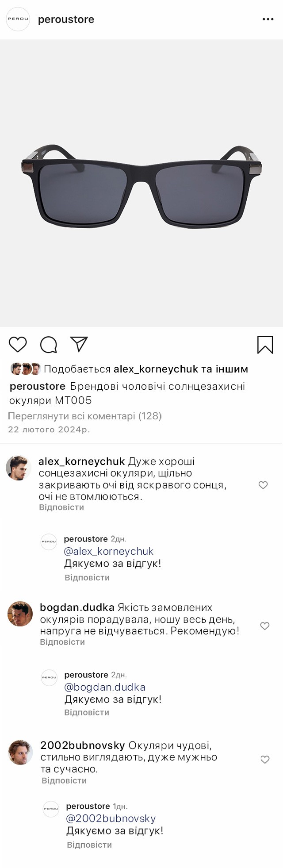Like the post with heart icon
283x868 pixels.
(x=18, y=344)
